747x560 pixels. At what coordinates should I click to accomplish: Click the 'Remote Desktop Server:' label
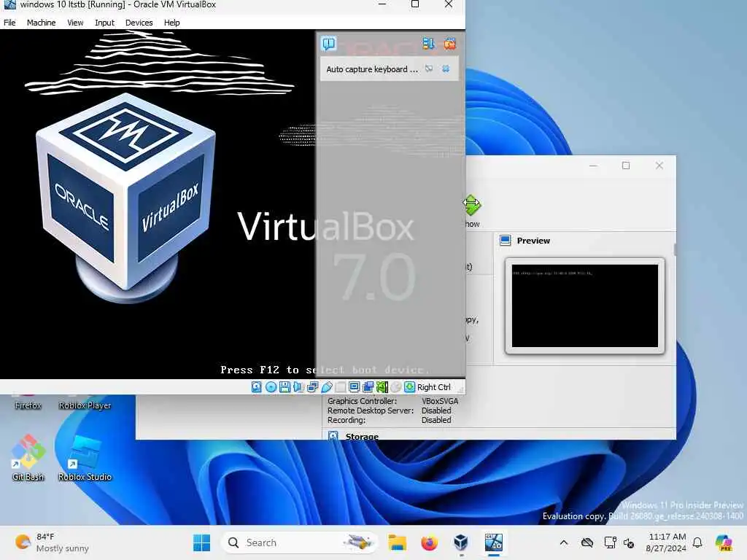[x=370, y=411]
